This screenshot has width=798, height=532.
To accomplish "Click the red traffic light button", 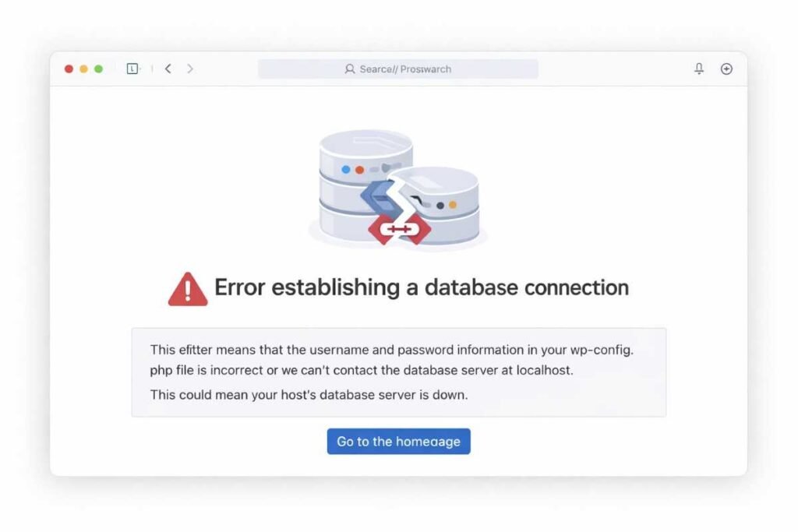I will (x=69, y=69).
